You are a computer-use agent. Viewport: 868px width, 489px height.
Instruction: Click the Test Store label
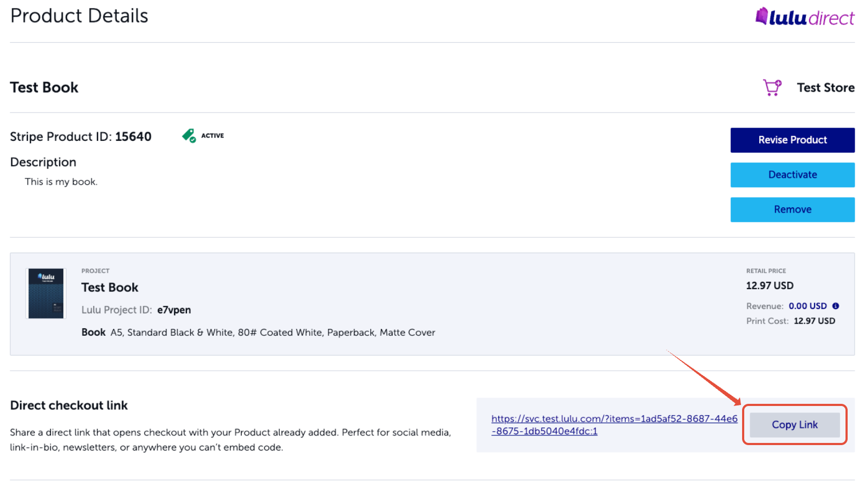pos(826,87)
